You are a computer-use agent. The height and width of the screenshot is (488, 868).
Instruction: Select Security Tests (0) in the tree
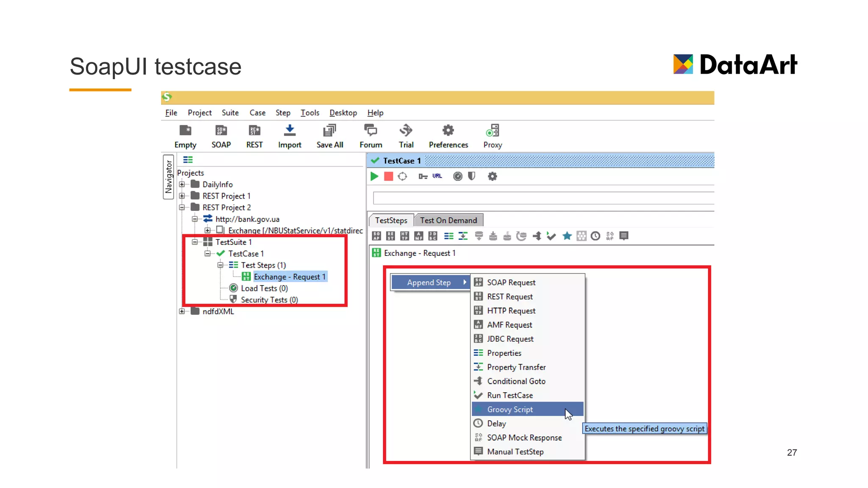pos(269,299)
